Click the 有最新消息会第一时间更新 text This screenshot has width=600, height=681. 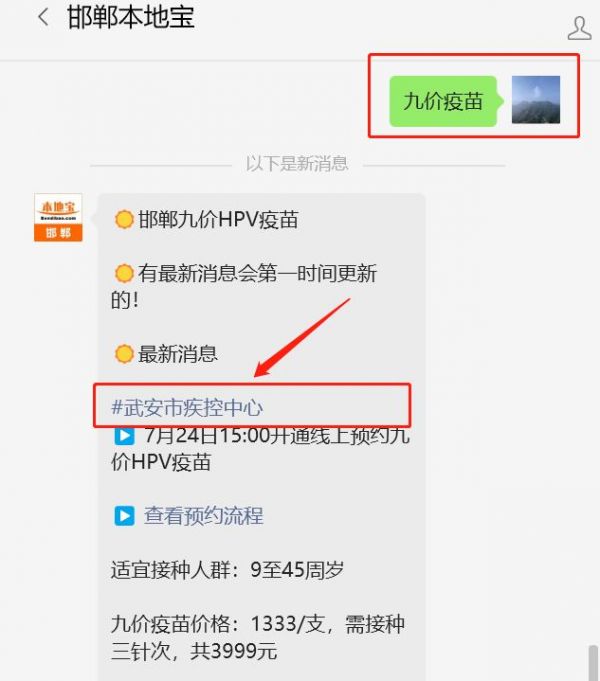tap(244, 287)
